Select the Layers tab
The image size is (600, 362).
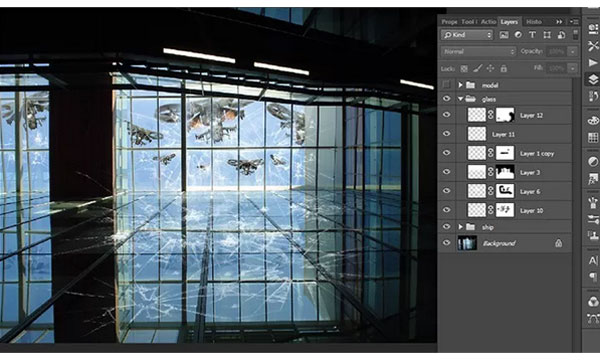[x=509, y=22]
